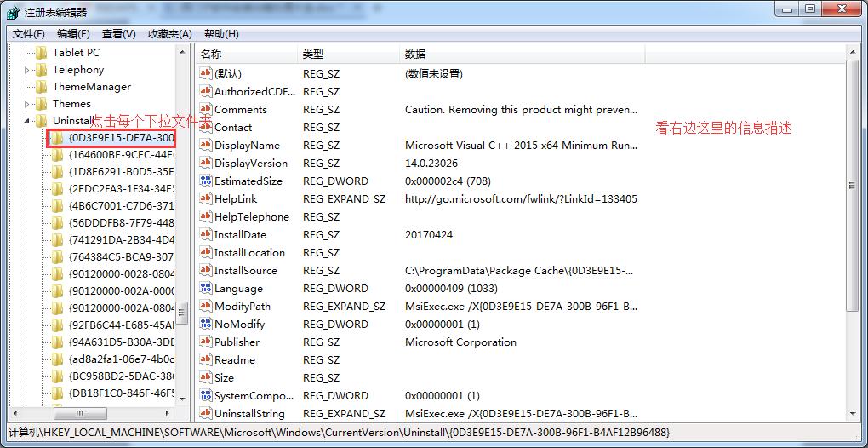The image size is (868, 448).
Task: Select the Themes folder icon
Action: point(41,104)
